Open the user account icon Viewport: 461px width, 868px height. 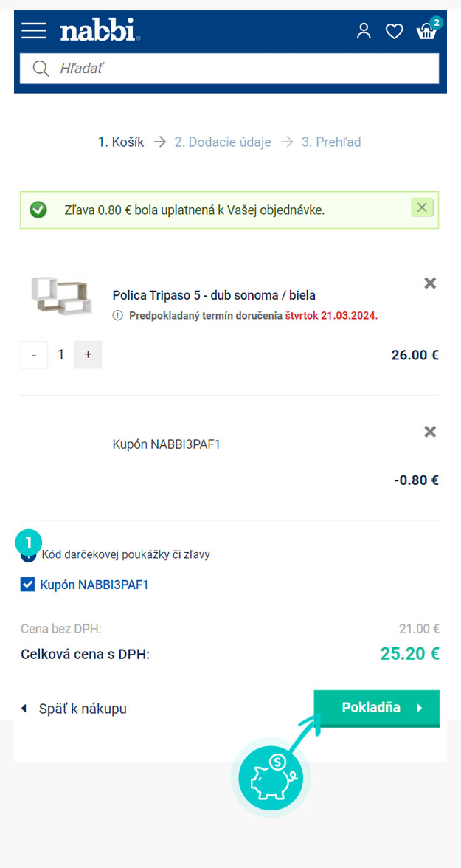364,31
